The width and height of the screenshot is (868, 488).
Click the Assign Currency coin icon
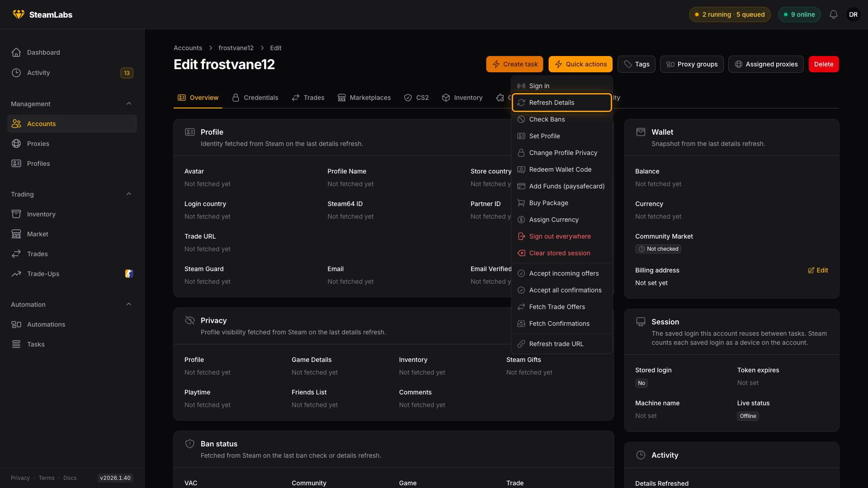tap(521, 220)
